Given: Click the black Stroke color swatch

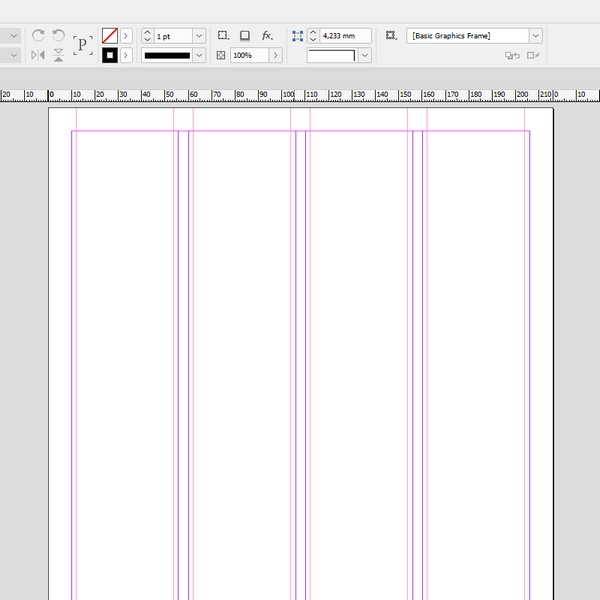Looking at the screenshot, I should pos(110,55).
